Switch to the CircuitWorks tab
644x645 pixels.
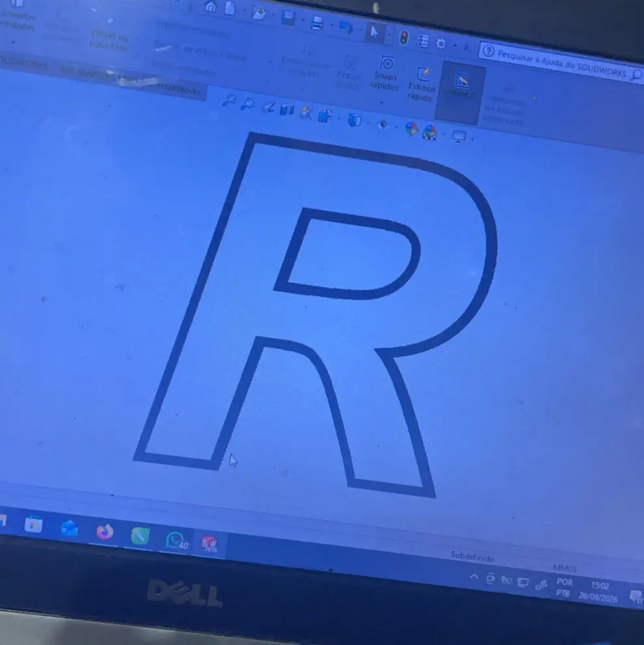tap(175, 88)
